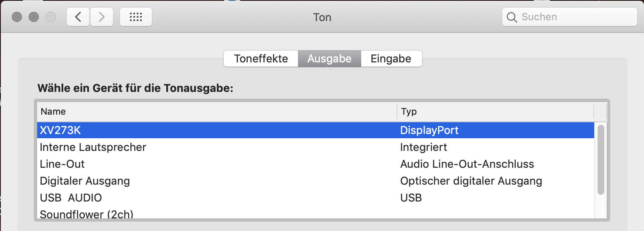Click the magnifying glass search icon
This screenshot has height=231, width=644.
(511, 17)
